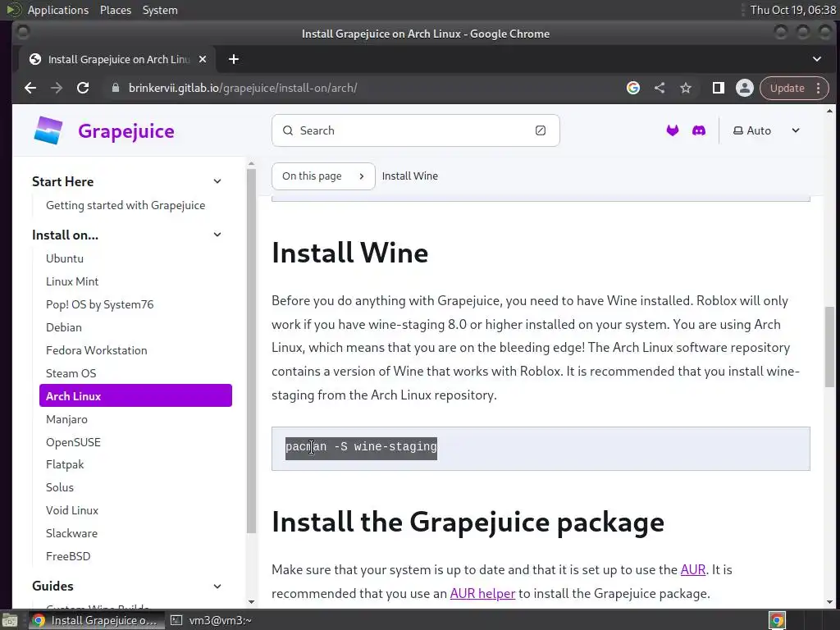
Task: Click the Grapejuice logo icon
Action: [x=48, y=130]
